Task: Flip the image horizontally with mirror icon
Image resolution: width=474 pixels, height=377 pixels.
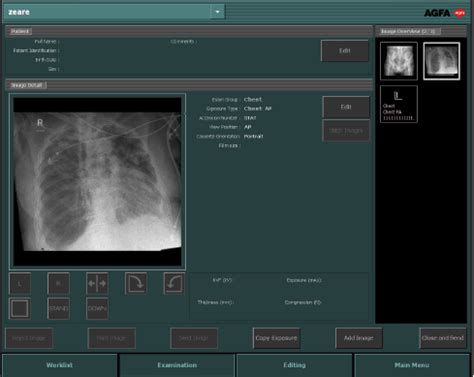Action: [97, 283]
